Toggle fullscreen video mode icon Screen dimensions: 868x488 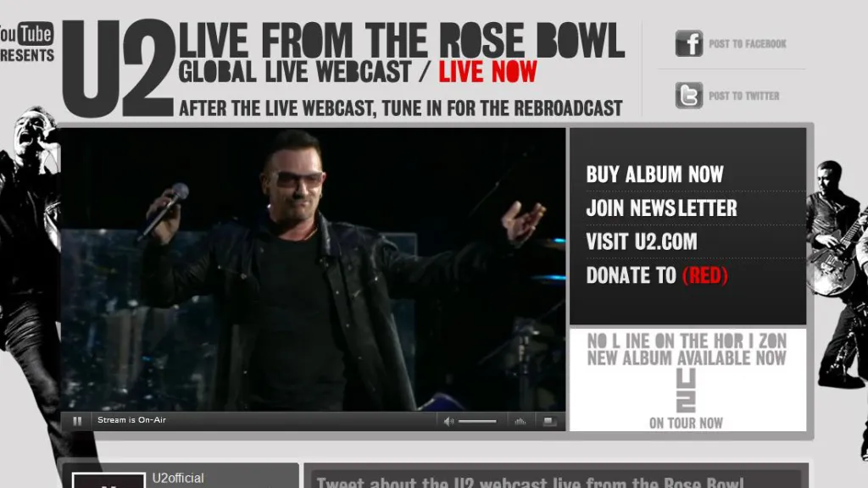[x=548, y=422]
